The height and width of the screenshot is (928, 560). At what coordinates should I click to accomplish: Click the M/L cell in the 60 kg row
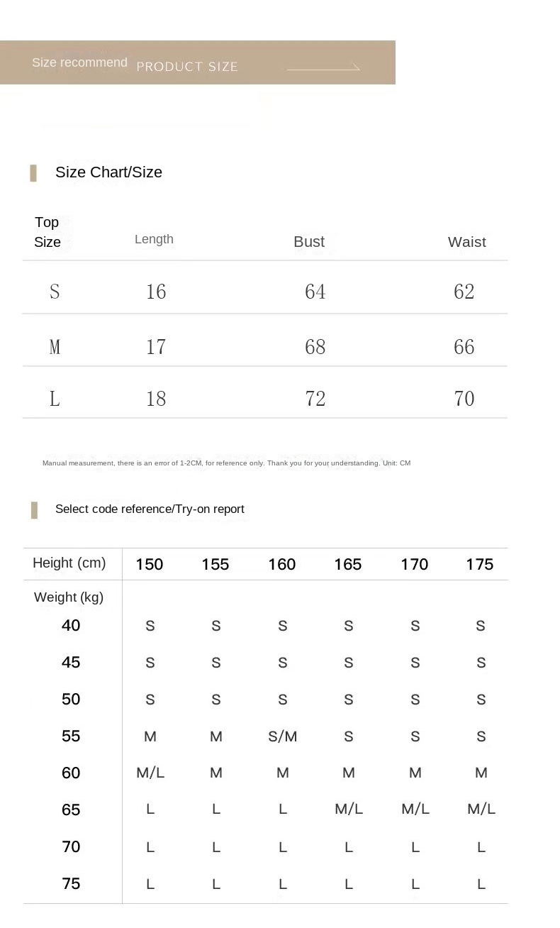(150, 773)
